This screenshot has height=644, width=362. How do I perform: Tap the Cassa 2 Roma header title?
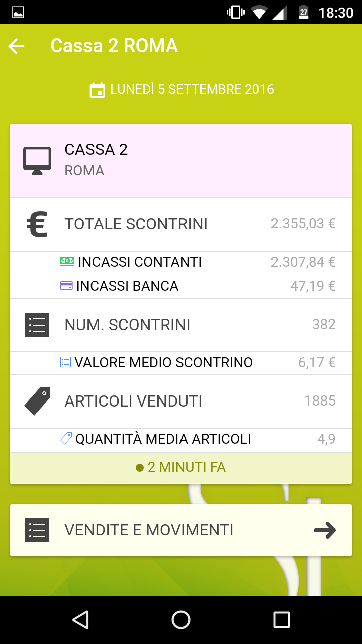tap(114, 46)
